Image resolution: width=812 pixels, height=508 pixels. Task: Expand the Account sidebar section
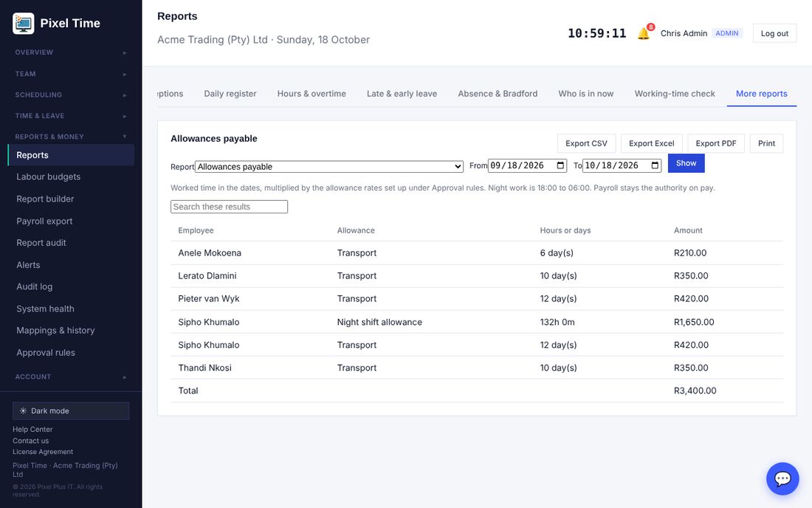click(71, 377)
